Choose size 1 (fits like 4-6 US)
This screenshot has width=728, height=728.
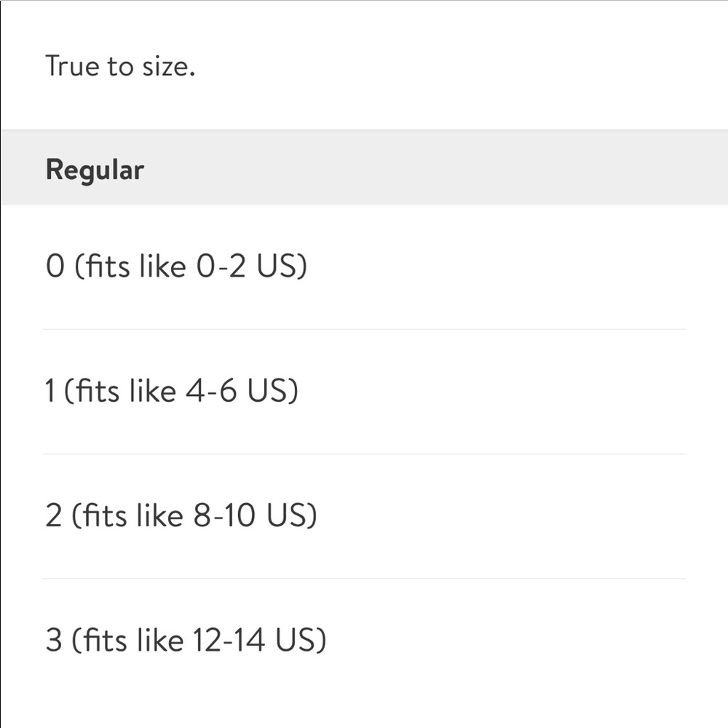click(172, 392)
